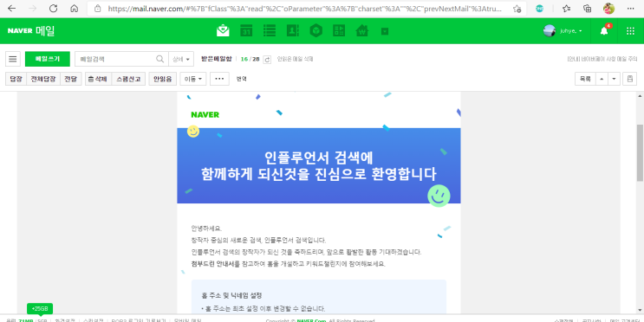Go back with the browser back arrow
Screen dimensions: 644x322
12,9
